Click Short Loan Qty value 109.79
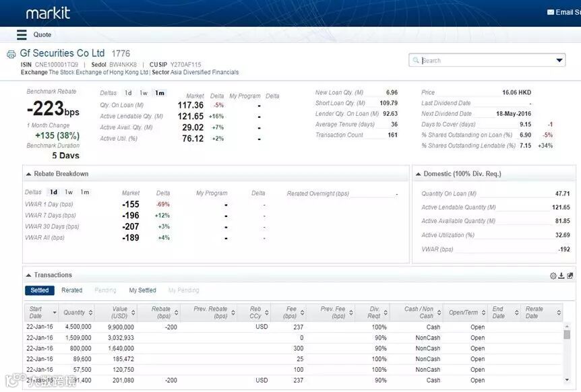581x392 pixels. click(389, 103)
